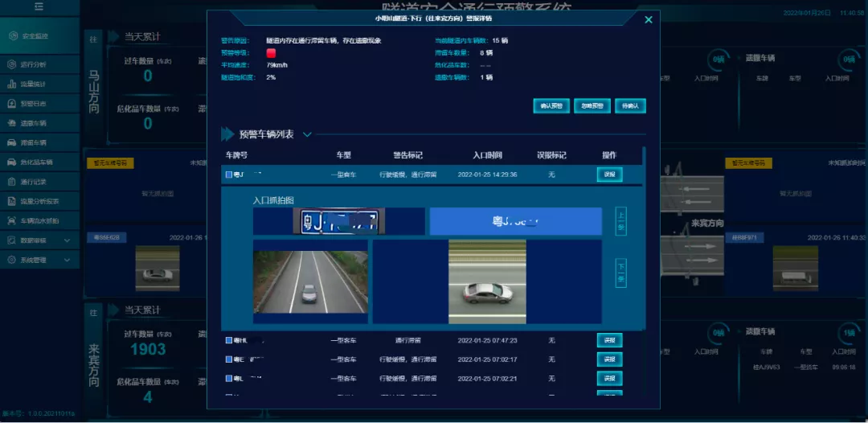Tick the checkbox on the first 粤J row
Screen dimensions: 868x423
pos(229,175)
